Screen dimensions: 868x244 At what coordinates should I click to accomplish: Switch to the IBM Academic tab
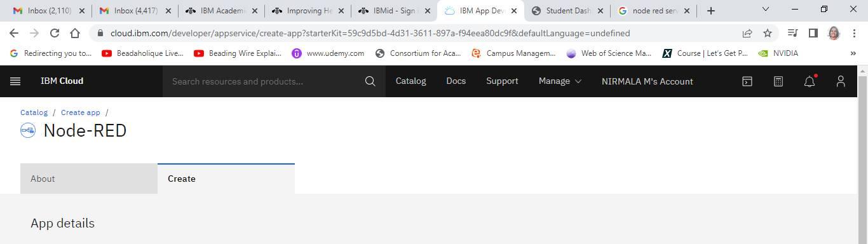tap(221, 11)
